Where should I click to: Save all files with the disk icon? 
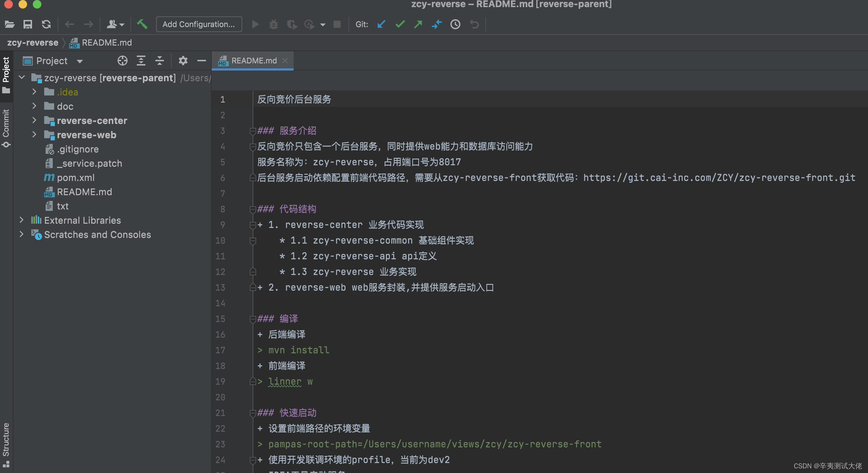(x=28, y=24)
